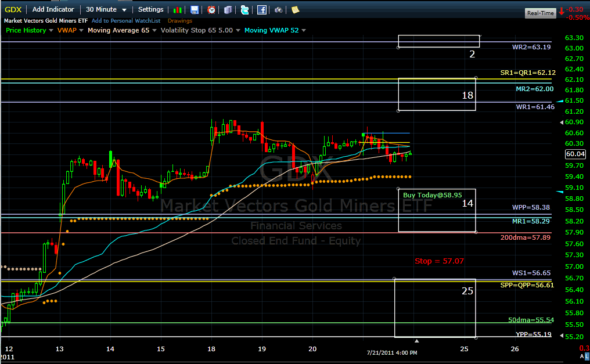Toggle the arithmetic scale 'A' button
590x364 pixels.
[x=582, y=356]
